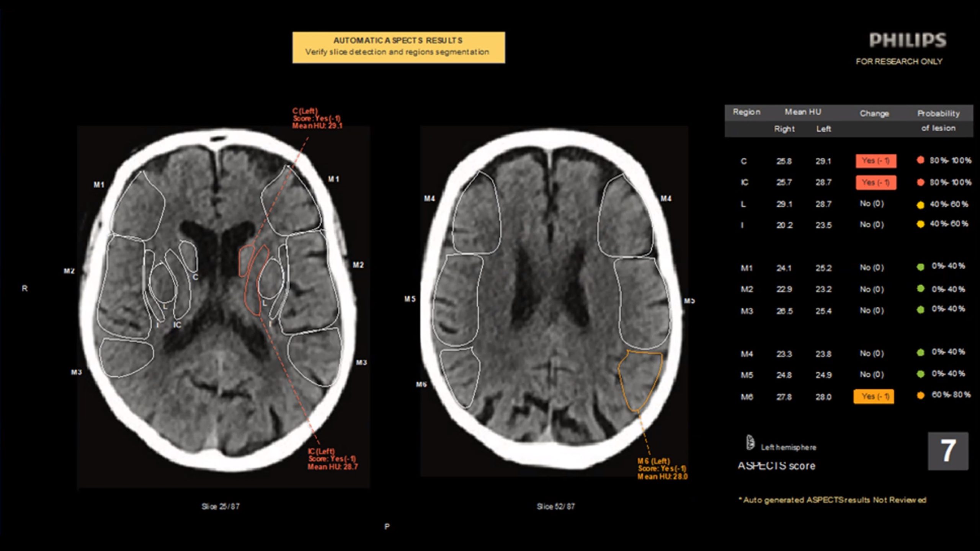The width and height of the screenshot is (980, 551).
Task: Click the orange 'Yes (-1)' badge for M6
Action: click(874, 396)
